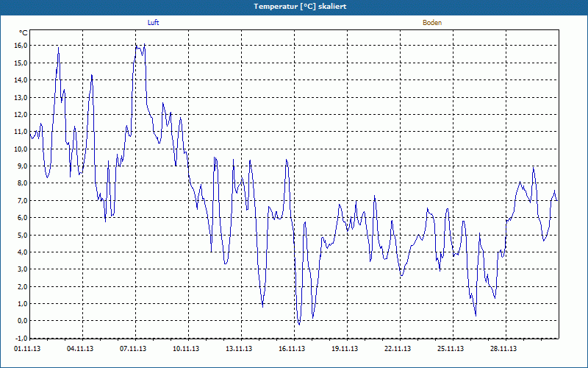Click the 10,0 y-axis label
The image size is (588, 368).
[x=21, y=149]
